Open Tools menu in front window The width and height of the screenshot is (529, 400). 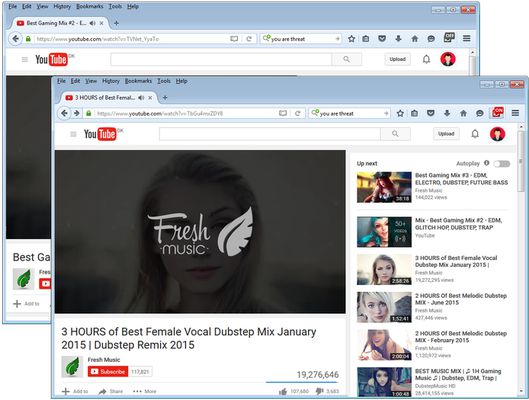164,81
